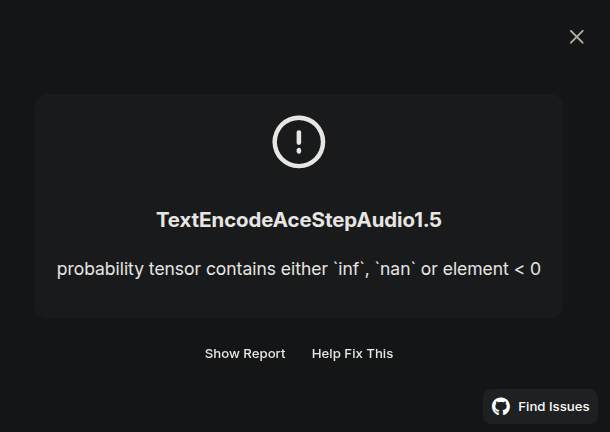
Task: Click the Find Issues label text
Action: coord(553,407)
